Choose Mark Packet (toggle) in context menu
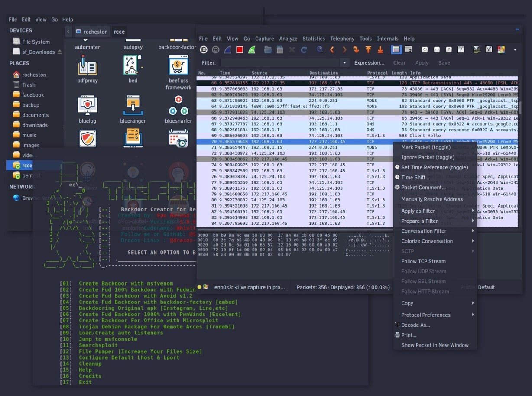 [x=435, y=147]
